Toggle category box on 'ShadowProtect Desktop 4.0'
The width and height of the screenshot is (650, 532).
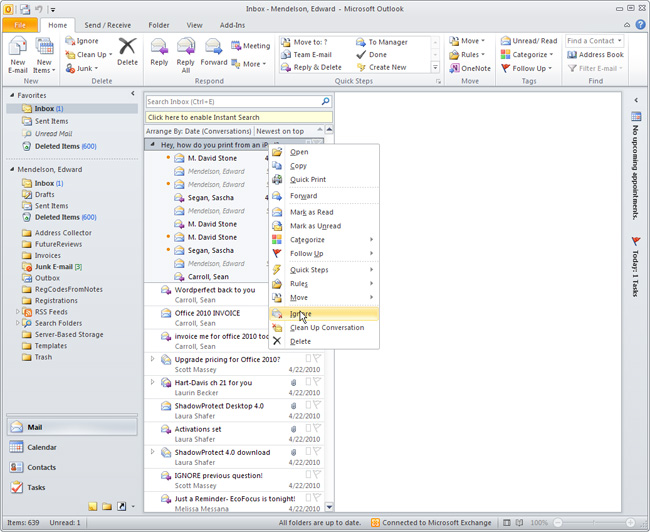[x=308, y=405]
